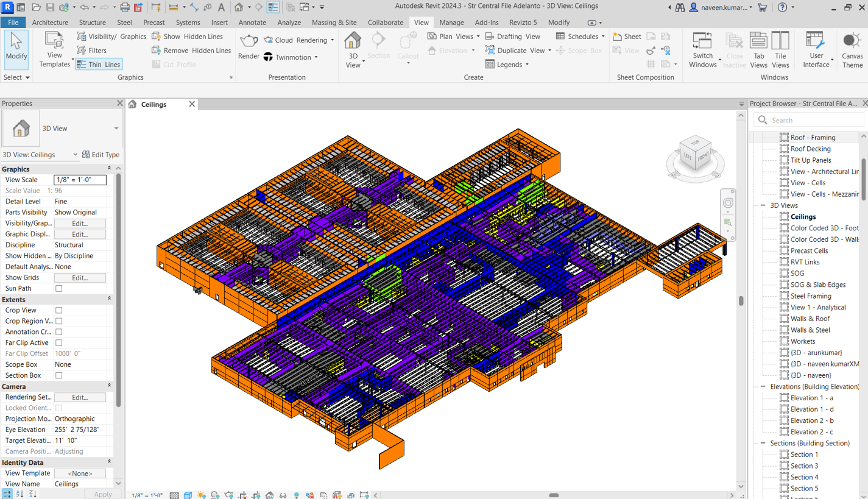Toggle Sun Path icon in view control bar
868x499 pixels.
tap(201, 495)
